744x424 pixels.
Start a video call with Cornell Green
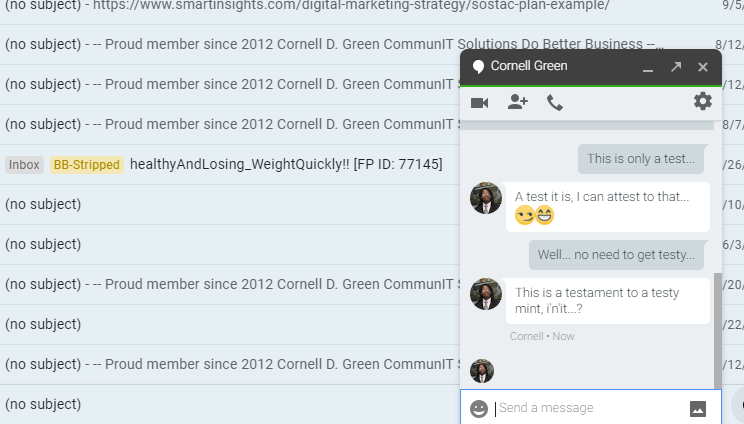tap(479, 103)
